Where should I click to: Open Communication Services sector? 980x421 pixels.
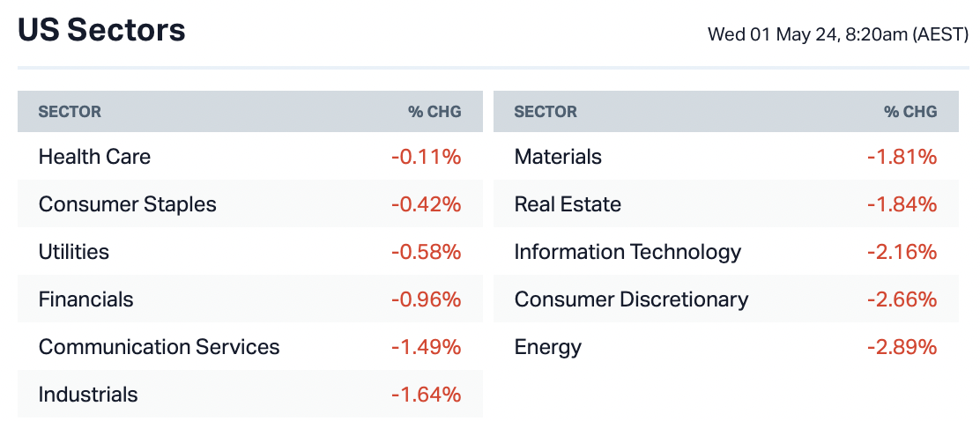159,347
